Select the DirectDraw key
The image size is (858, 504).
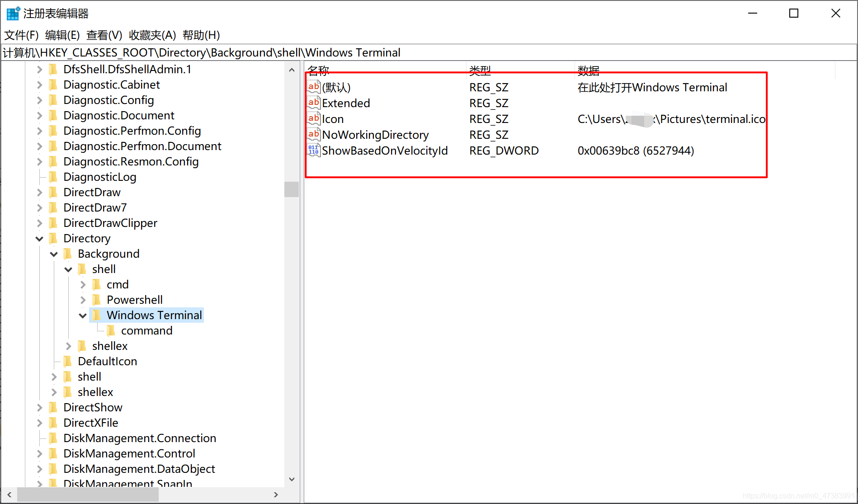92,192
